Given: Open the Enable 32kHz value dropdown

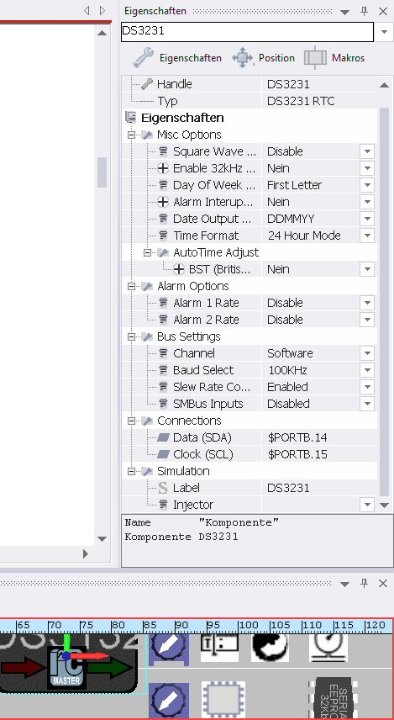Looking at the screenshot, I should [367, 169].
